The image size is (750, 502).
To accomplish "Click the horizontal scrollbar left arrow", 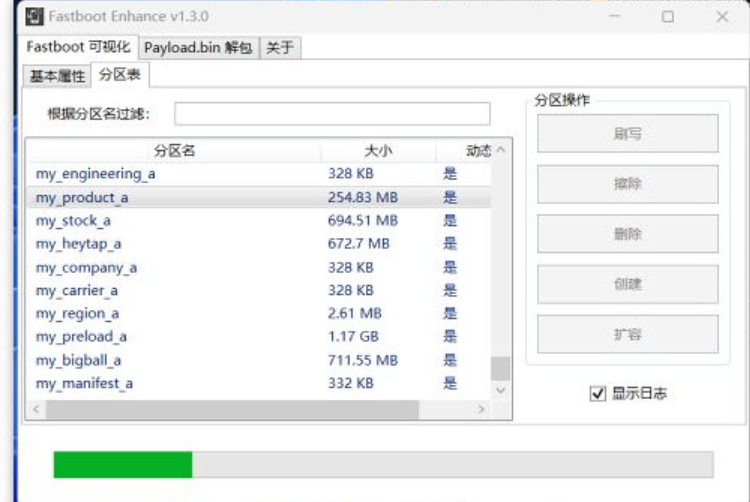I will coord(36,409).
